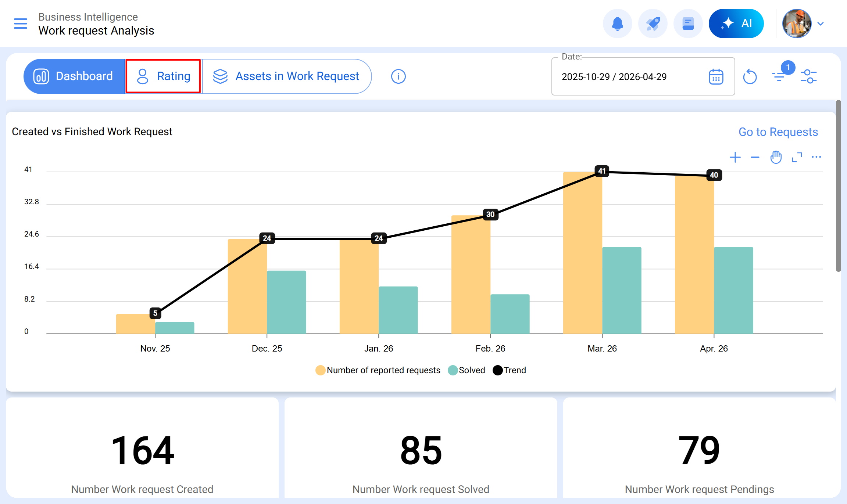Open the notifications bell

(618, 24)
